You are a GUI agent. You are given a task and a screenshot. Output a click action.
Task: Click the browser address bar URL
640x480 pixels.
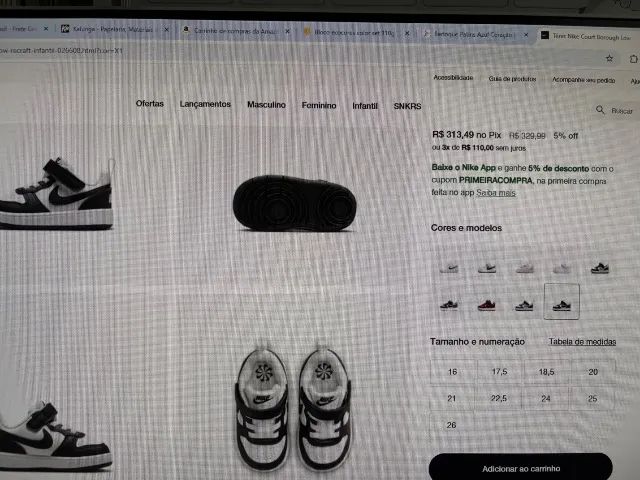61,51
